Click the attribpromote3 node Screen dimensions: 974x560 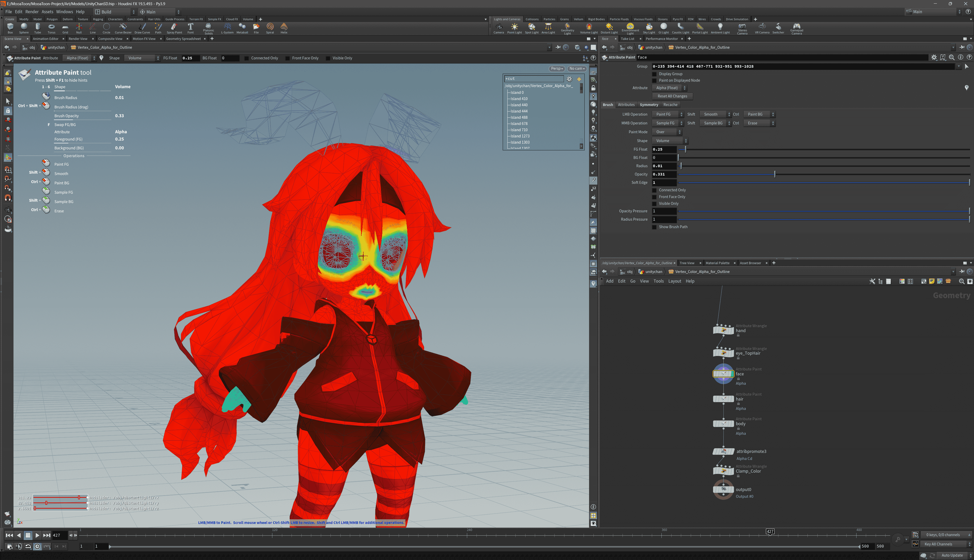pos(723,452)
